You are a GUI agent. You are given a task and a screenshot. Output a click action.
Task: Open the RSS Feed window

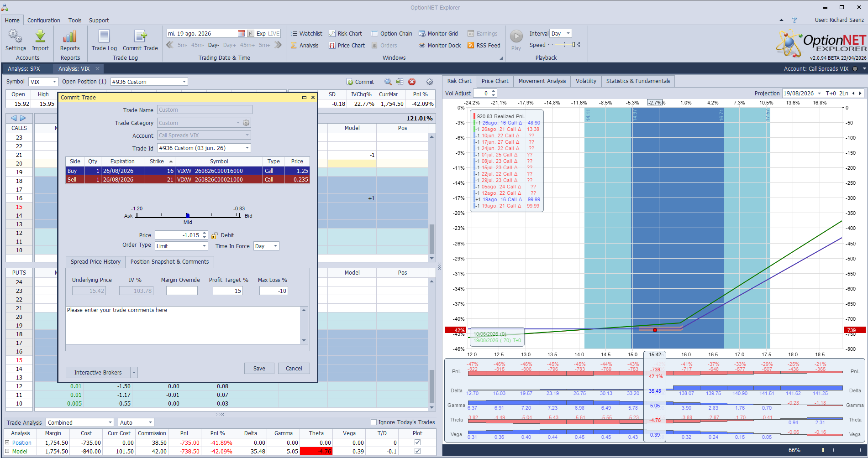click(484, 45)
